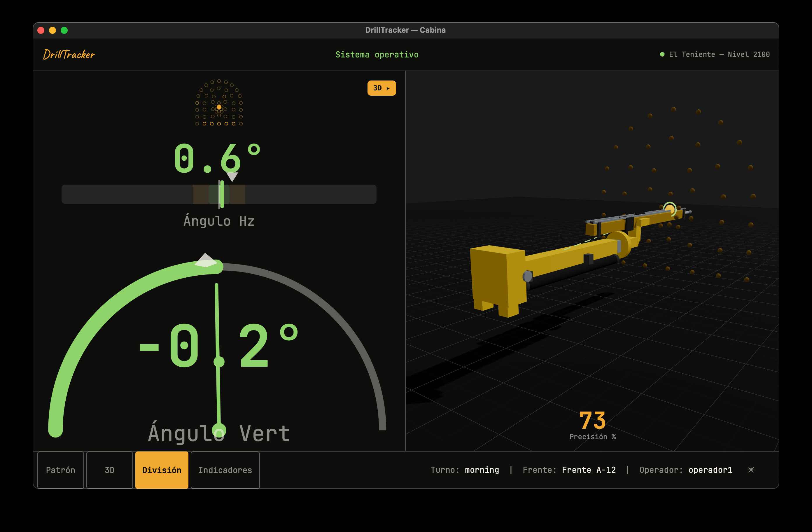Click the 73 precision value
Image resolution: width=812 pixels, height=532 pixels.
tap(592, 420)
